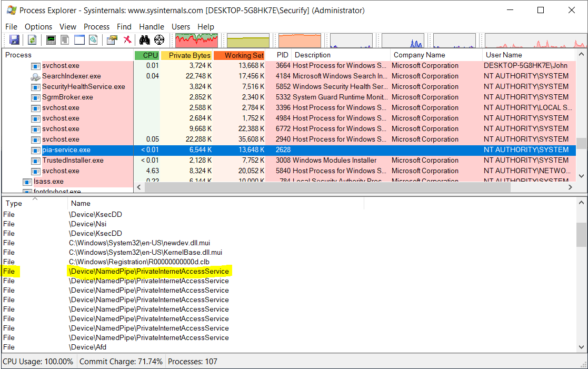This screenshot has width=588, height=369.
Task: Click the process list horizontal scrollbar right arrow
Action: [x=570, y=187]
